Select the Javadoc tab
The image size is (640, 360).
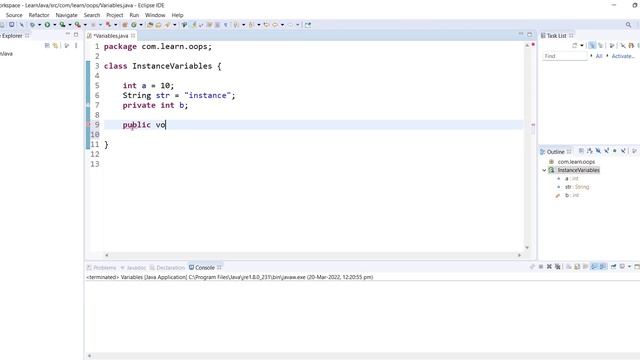(133, 268)
